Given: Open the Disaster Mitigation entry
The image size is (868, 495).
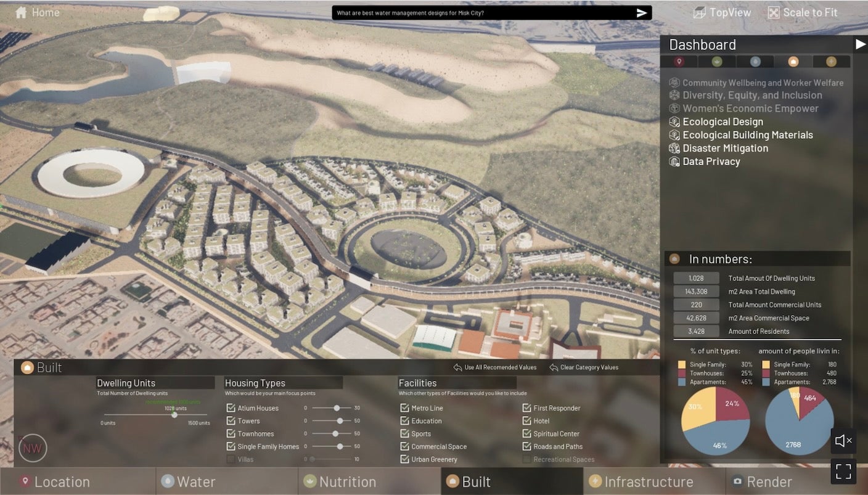Looking at the screenshot, I should 725,149.
